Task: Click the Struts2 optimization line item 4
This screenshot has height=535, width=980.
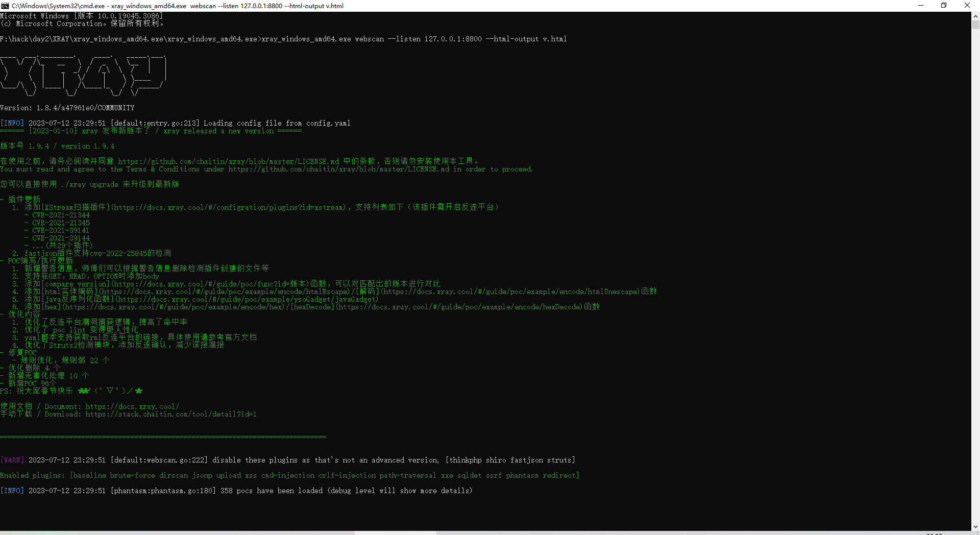Action: tap(118, 345)
